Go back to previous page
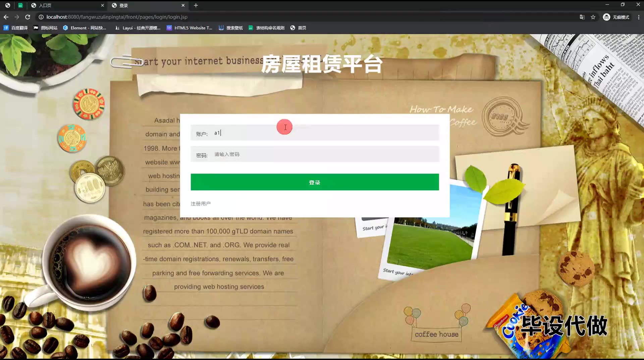The height and width of the screenshot is (360, 644). coord(6,17)
